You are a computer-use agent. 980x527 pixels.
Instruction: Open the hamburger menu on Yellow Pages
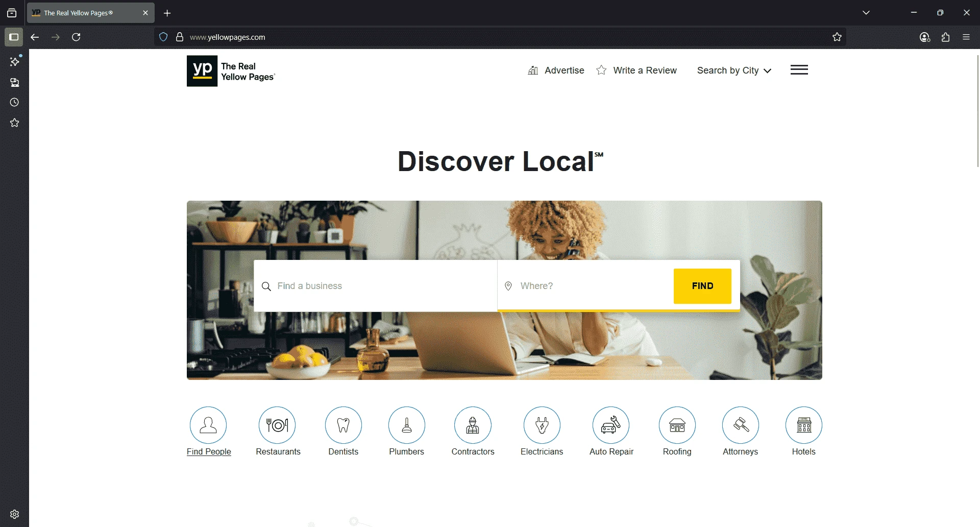click(x=799, y=70)
